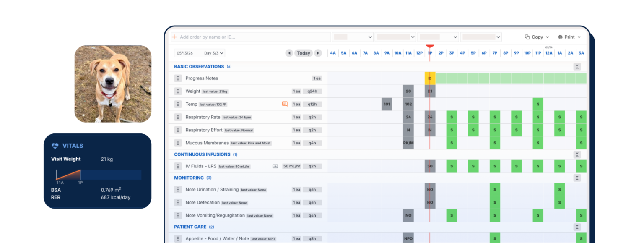Screen dimensions: 644x243
Task: Open the three-dot menu for Progress Notes
Action: pyautogui.click(x=178, y=78)
